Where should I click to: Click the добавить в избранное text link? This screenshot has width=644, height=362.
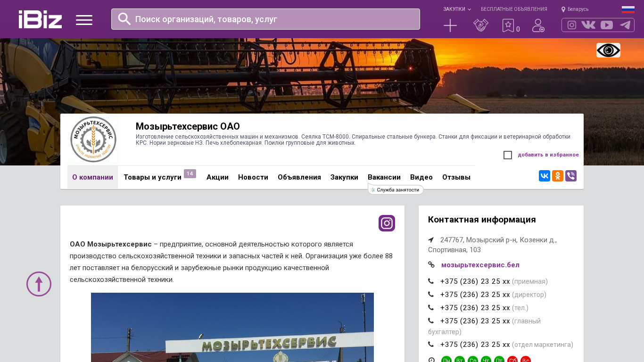548,155
